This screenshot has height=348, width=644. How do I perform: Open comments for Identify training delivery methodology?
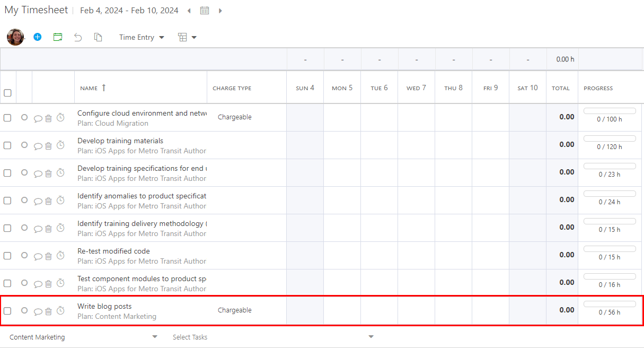38,229
